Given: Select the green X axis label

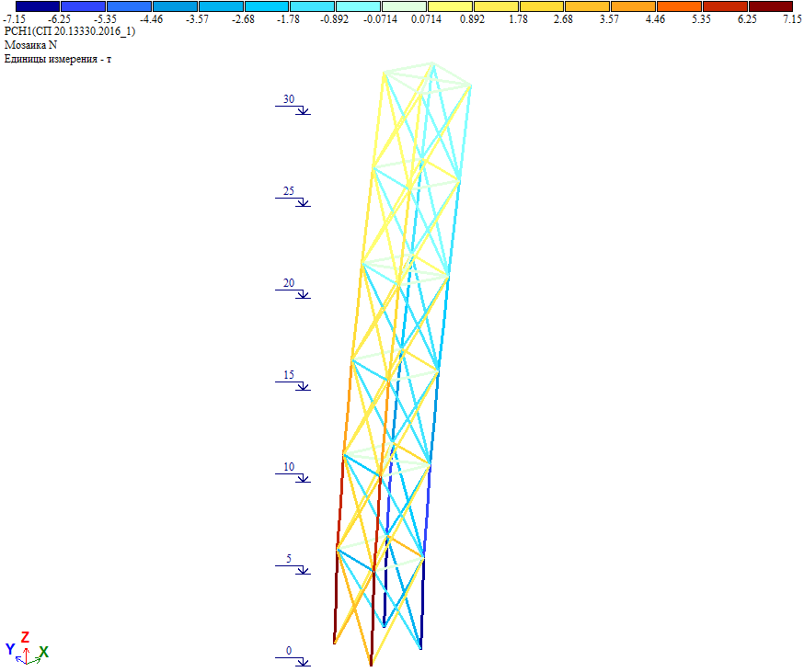Looking at the screenshot, I should [x=43, y=652].
